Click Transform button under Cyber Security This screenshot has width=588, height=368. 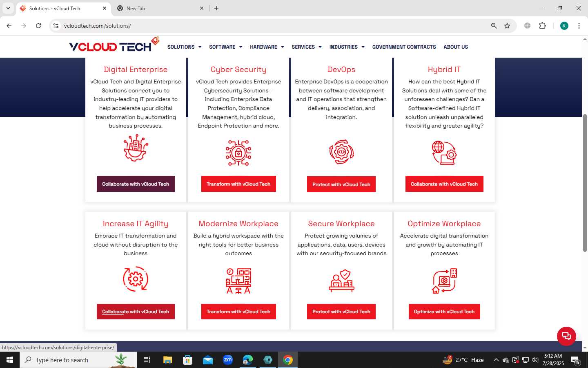click(238, 184)
